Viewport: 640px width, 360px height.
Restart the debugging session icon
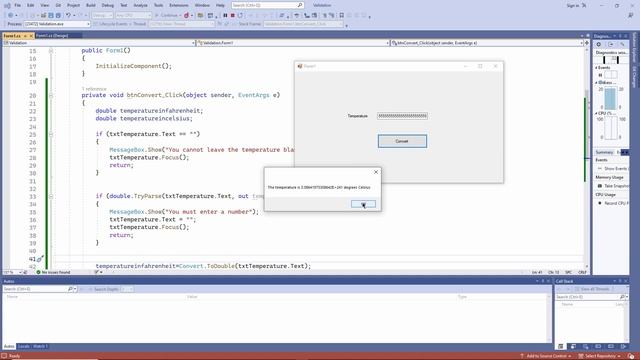pos(240,16)
